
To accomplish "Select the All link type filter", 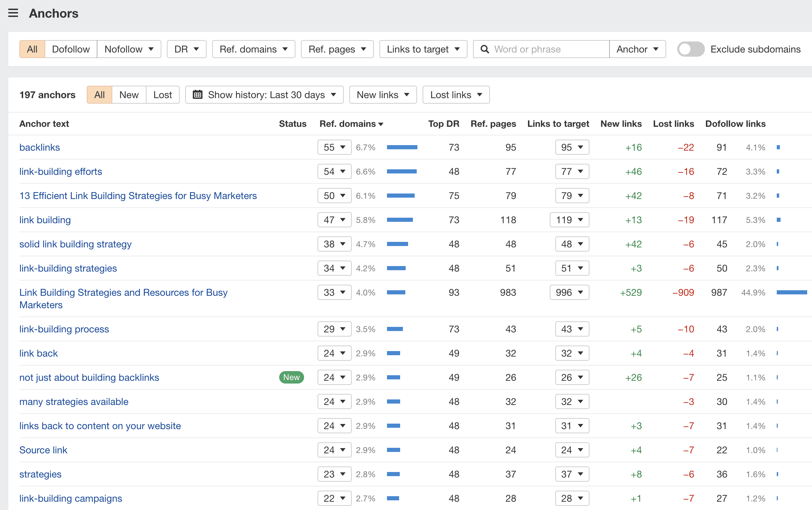I will pyautogui.click(x=32, y=49).
